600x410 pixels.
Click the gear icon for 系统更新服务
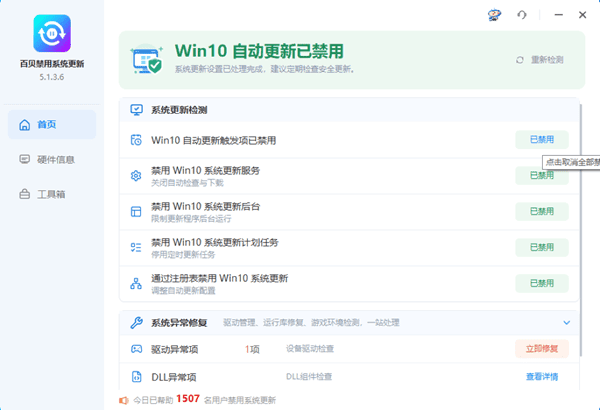(136, 176)
